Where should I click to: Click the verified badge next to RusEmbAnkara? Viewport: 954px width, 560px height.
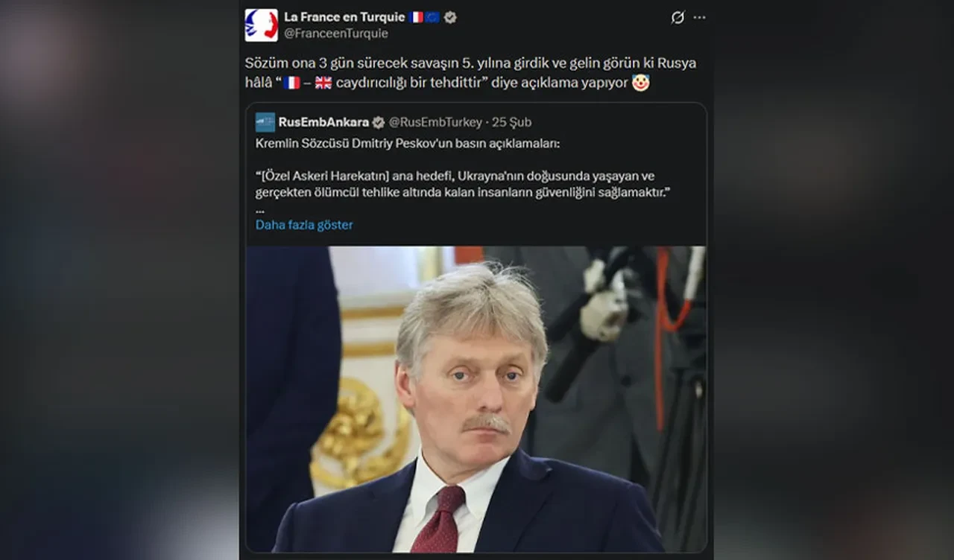379,123
